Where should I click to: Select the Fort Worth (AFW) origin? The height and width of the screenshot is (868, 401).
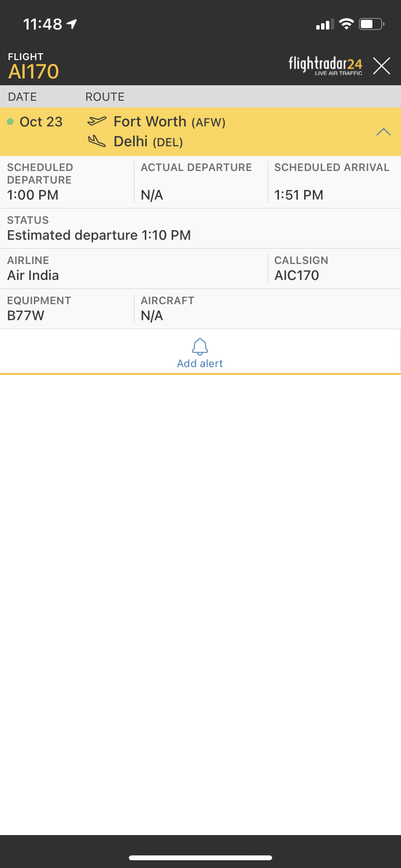point(169,122)
